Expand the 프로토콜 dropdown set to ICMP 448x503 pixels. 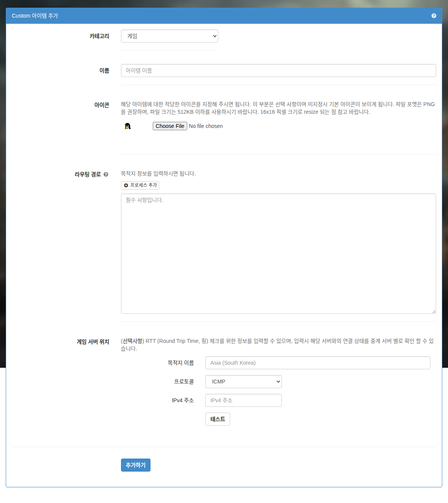pos(244,382)
